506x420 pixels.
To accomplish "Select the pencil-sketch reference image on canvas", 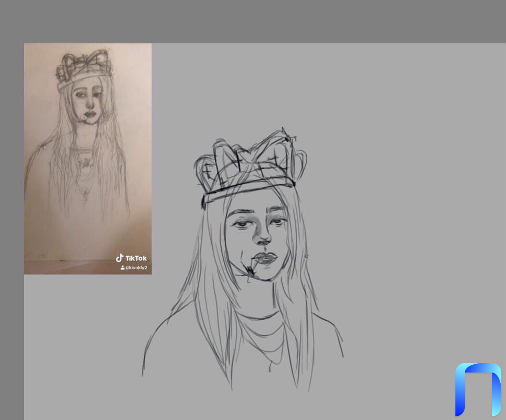I will pos(88,159).
